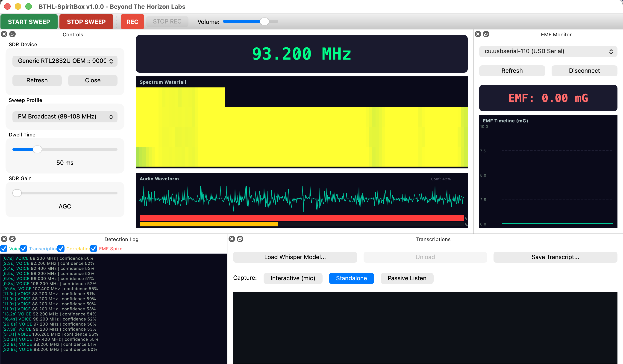Image resolution: width=623 pixels, height=364 pixels.
Task: Float the Controls dock panel
Action: pos(12,34)
